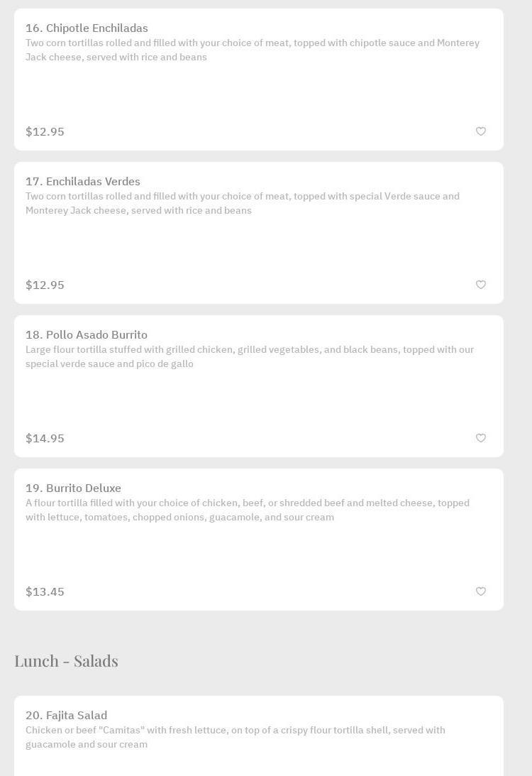Click the Fajita Salad description text
The image size is (532, 776).
point(235,737)
